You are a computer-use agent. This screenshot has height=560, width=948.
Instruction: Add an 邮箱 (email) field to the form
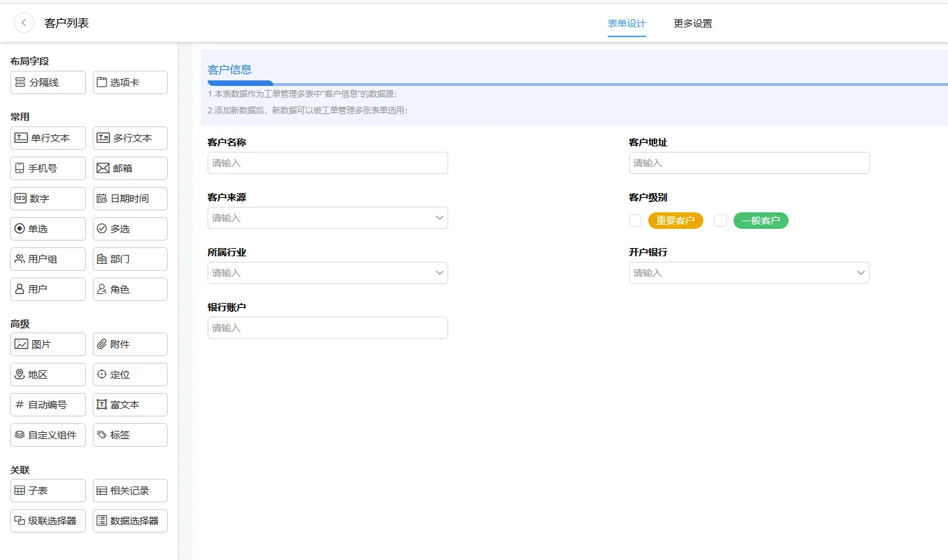pos(129,168)
